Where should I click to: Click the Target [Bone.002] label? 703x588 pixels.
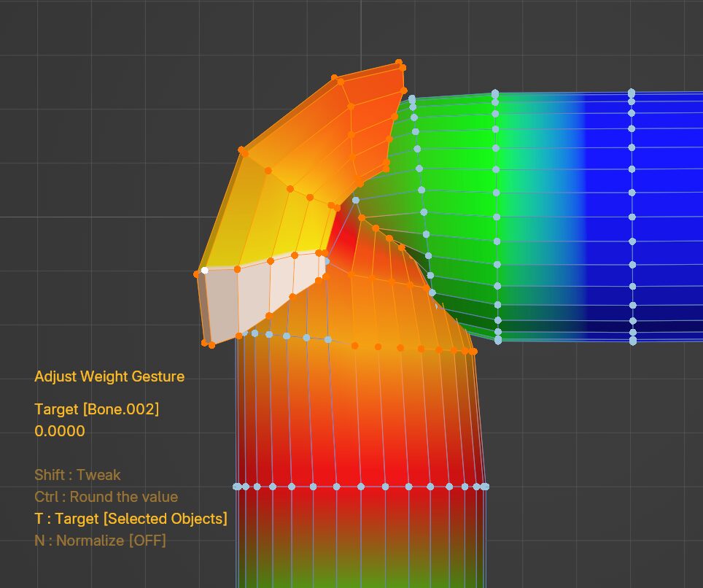(x=96, y=409)
